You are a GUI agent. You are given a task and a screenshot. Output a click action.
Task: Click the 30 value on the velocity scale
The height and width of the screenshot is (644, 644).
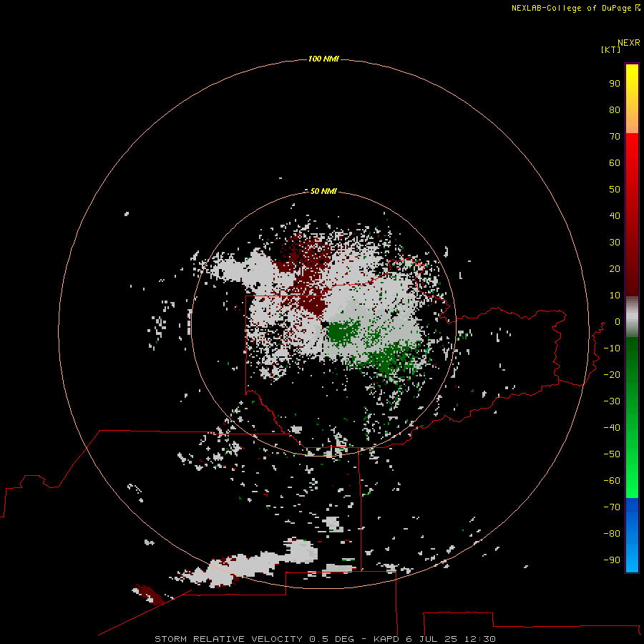[615, 243]
